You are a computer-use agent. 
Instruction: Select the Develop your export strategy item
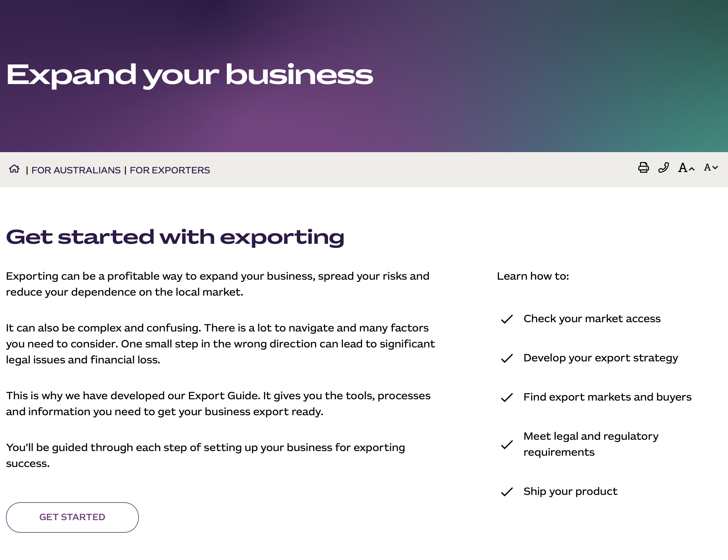pyautogui.click(x=600, y=358)
